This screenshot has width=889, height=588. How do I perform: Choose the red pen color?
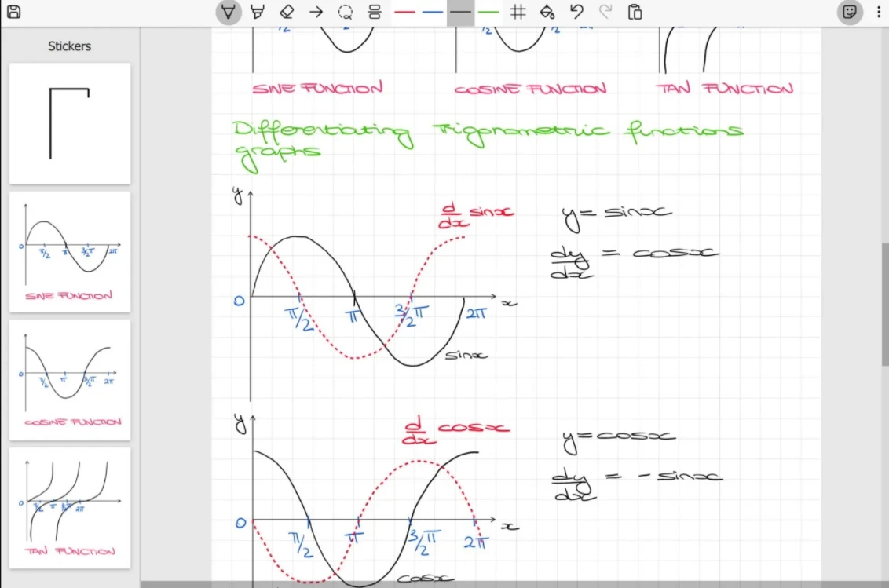click(404, 12)
